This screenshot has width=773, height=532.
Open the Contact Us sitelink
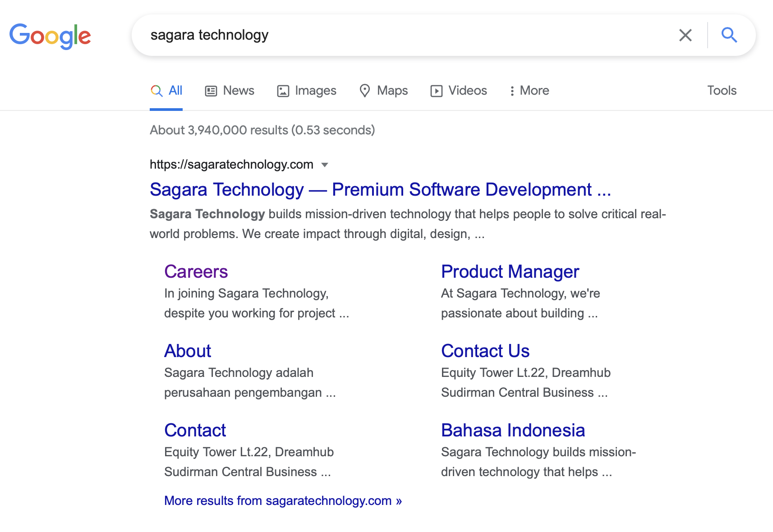point(485,351)
